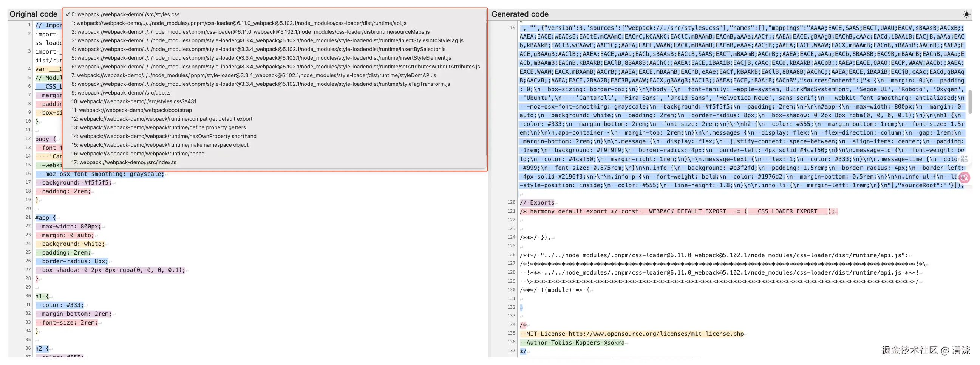Click the 'h1 {' selector line
This screenshot has height=365, width=980.
42,297
